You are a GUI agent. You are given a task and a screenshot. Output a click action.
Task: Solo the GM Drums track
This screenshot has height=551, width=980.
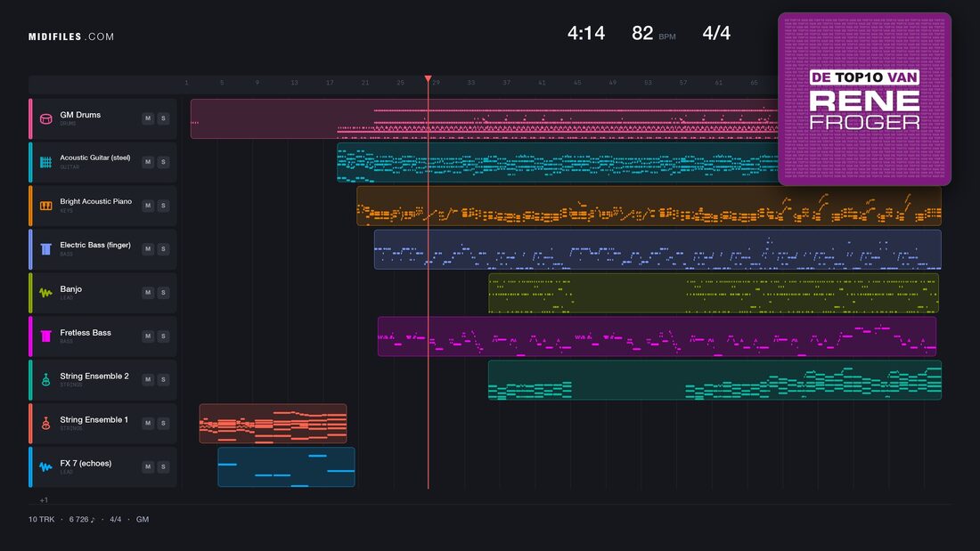point(163,118)
